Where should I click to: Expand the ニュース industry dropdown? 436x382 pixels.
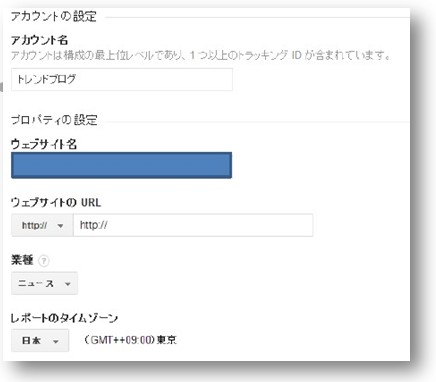point(44,283)
